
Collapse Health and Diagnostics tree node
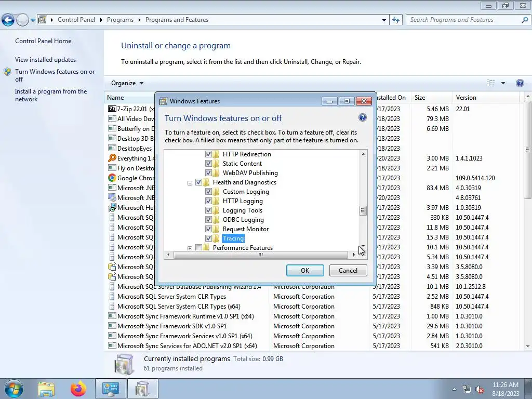pos(190,183)
